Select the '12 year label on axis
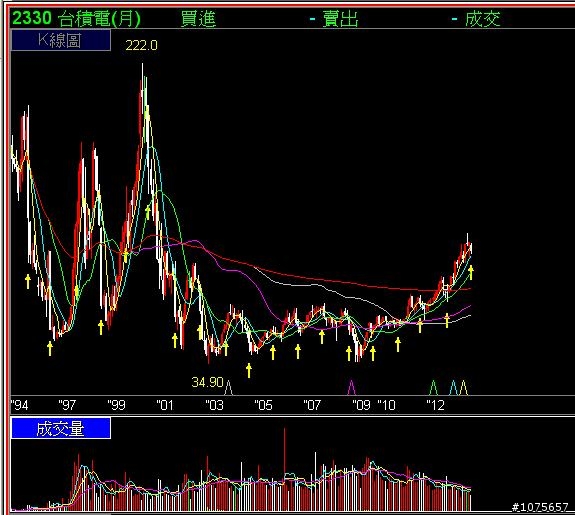 [436, 405]
